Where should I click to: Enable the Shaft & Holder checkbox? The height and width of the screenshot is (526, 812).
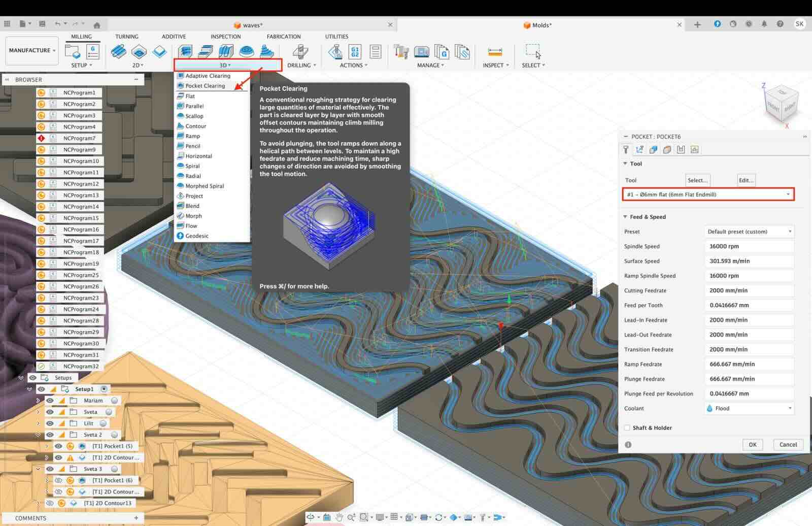pyautogui.click(x=627, y=428)
